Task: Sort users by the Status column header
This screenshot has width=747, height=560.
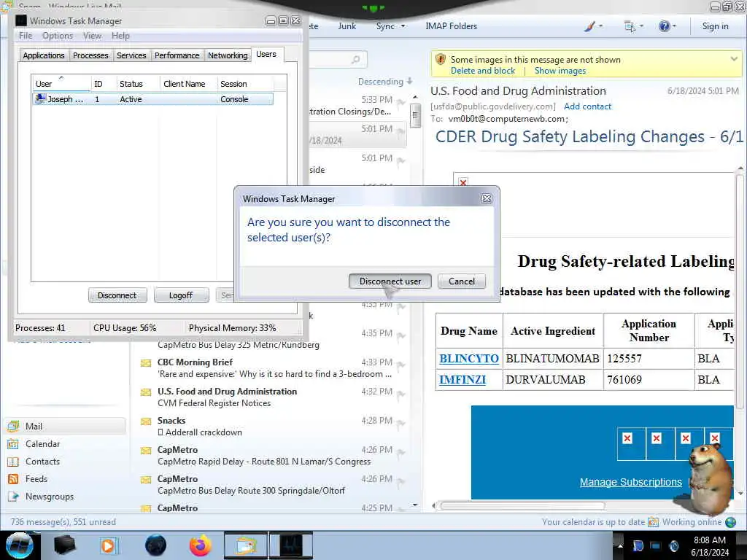Action: [137, 83]
